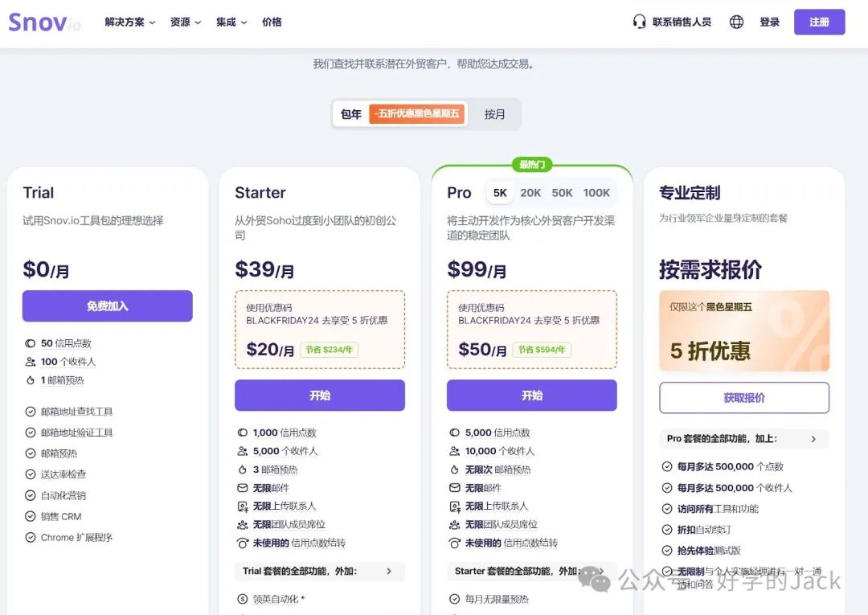Go to the 价格 page

(x=272, y=23)
